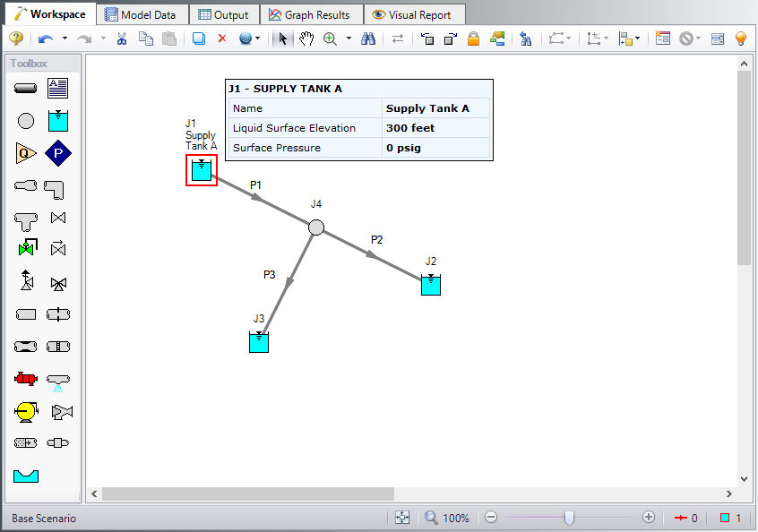
Task: Click the zoom slider handle
Action: [569, 518]
